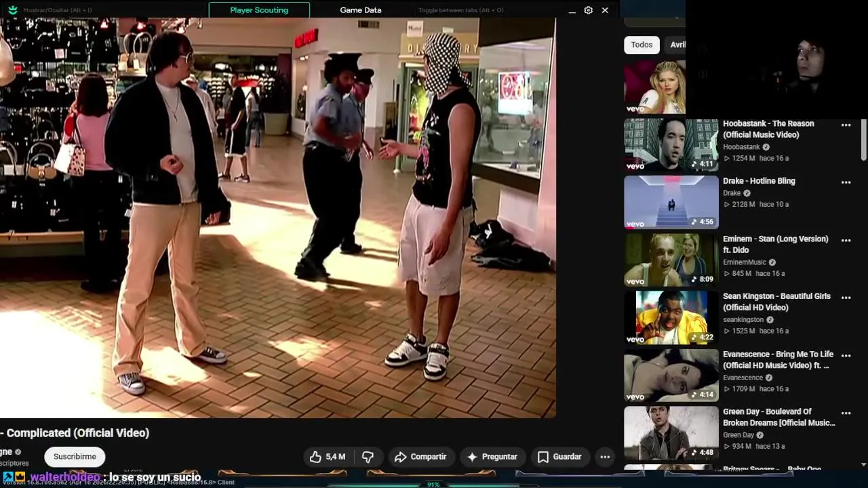Click Green Day - Boulevard title
This screenshot has width=868, height=488.
pyautogui.click(x=778, y=417)
